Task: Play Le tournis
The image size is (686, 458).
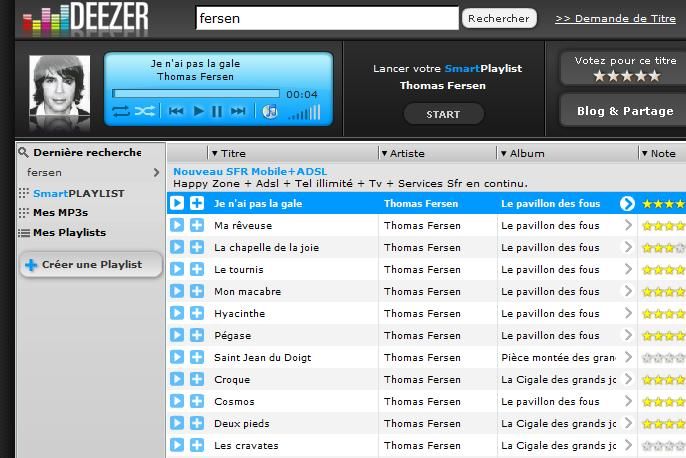Action: point(177,269)
